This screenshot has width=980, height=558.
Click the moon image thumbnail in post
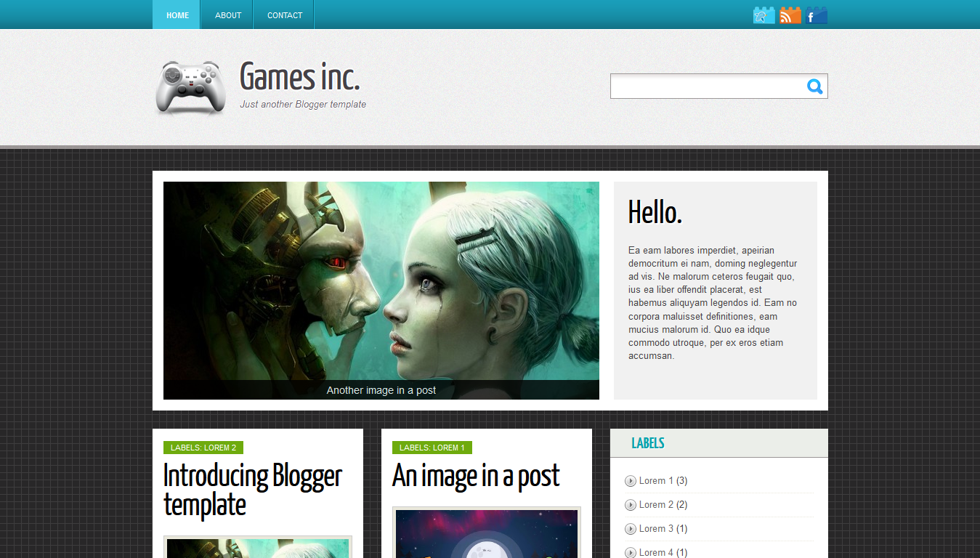[x=487, y=533]
